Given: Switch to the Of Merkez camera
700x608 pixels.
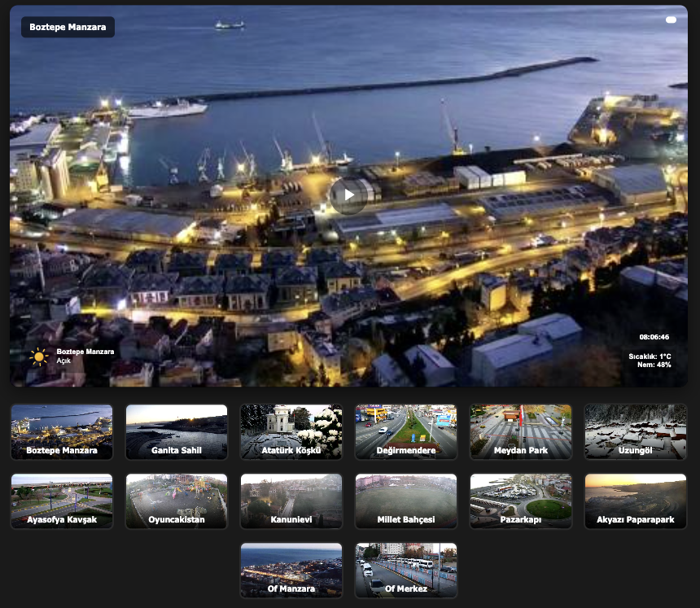Looking at the screenshot, I should pos(406,571).
